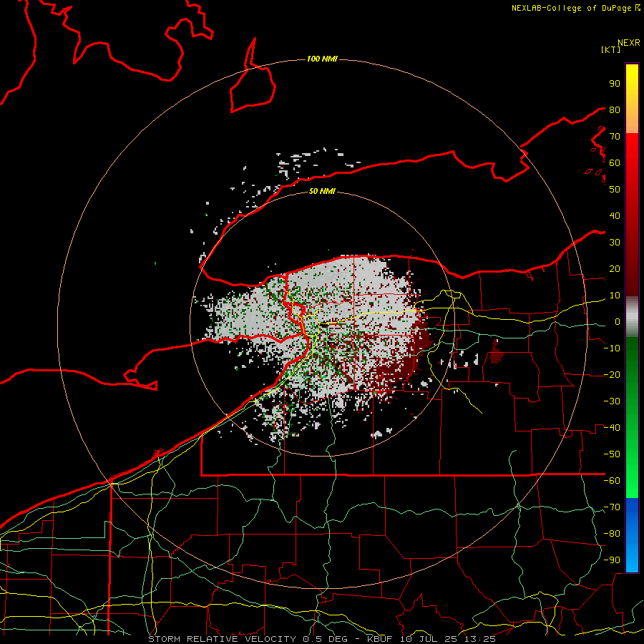Screen dimensions: 644x644
Task: Click the 30 value on velocity scale
Action: click(615, 243)
